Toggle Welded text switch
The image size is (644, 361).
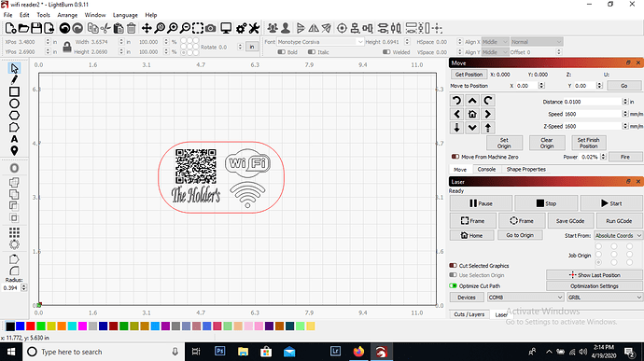[386, 52]
